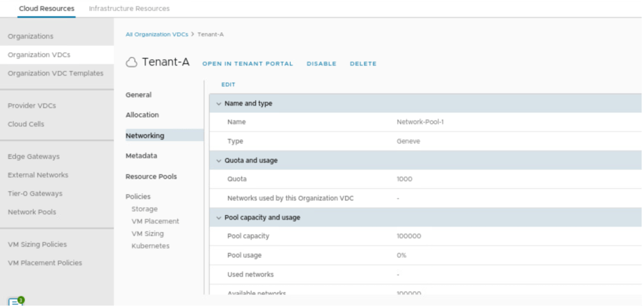Select Allocation in VDC menu
The width and height of the screenshot is (644, 307).
142,115
